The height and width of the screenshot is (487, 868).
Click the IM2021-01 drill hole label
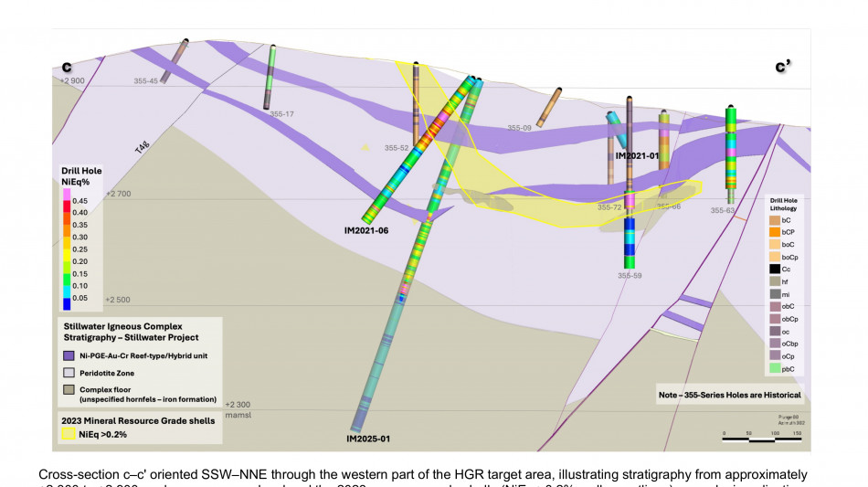point(637,155)
